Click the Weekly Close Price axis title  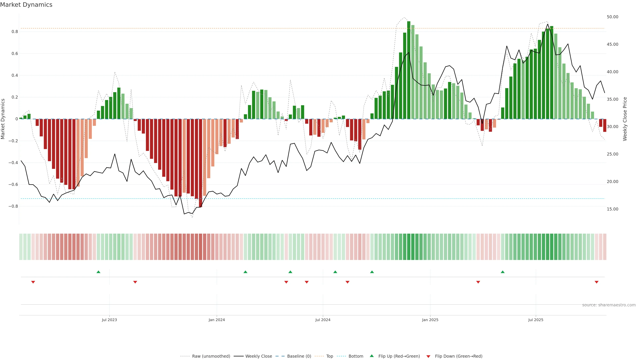point(625,119)
